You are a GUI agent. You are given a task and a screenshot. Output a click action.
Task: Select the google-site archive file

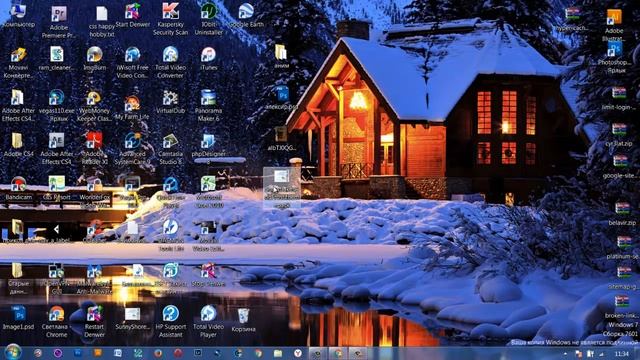click(x=620, y=167)
